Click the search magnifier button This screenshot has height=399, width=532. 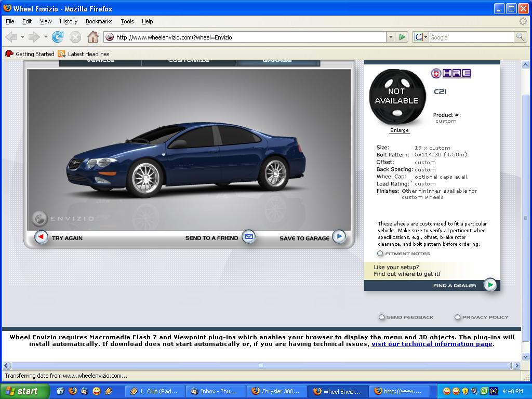[x=520, y=37]
